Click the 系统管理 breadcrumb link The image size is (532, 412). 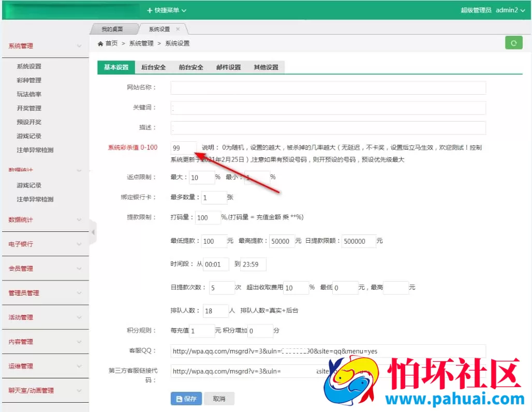click(141, 43)
